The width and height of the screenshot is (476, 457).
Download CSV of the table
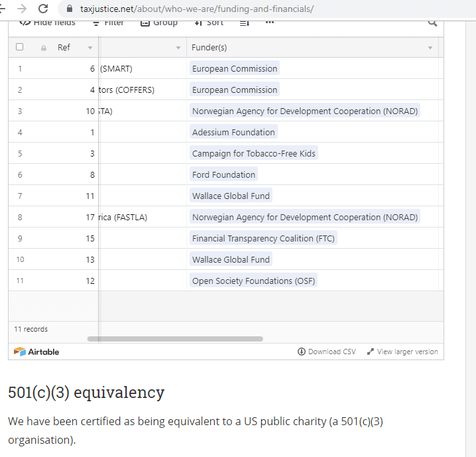coord(327,352)
